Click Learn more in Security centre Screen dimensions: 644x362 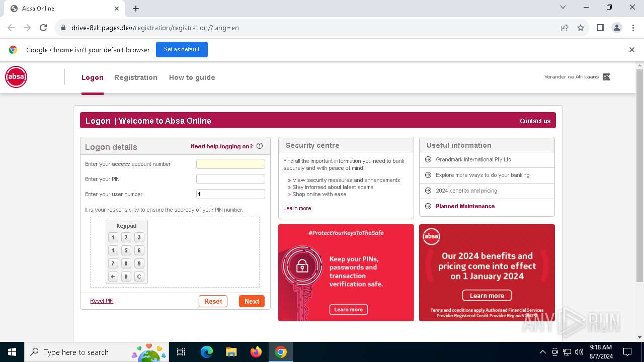click(297, 208)
